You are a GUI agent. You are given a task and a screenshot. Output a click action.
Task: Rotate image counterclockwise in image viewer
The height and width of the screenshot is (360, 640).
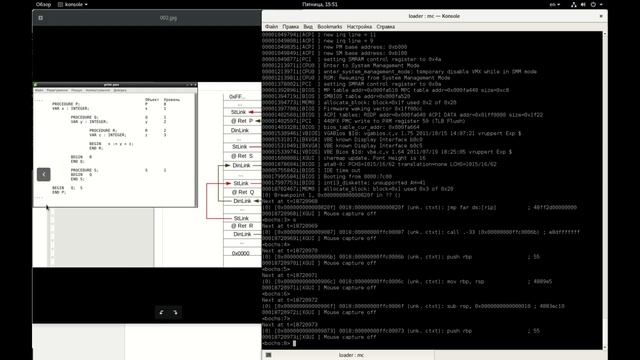[162, 312]
